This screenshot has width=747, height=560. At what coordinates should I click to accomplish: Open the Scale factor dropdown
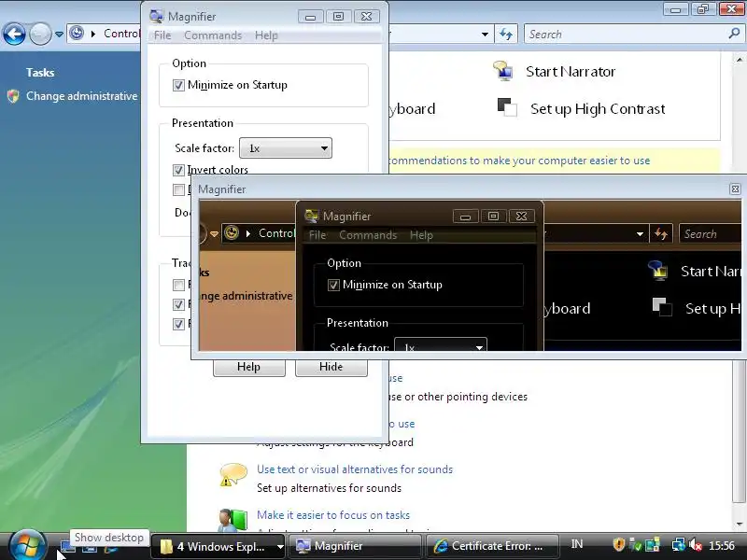(286, 148)
